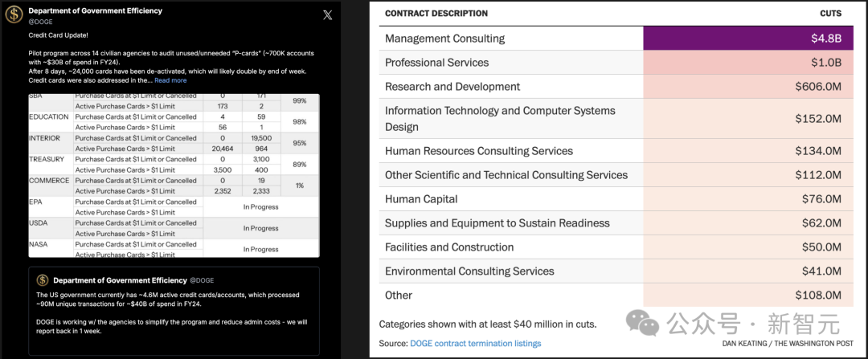Viewport: 868px width, 359px height.
Task: Click the 98% figure for Education
Action: 300,122
